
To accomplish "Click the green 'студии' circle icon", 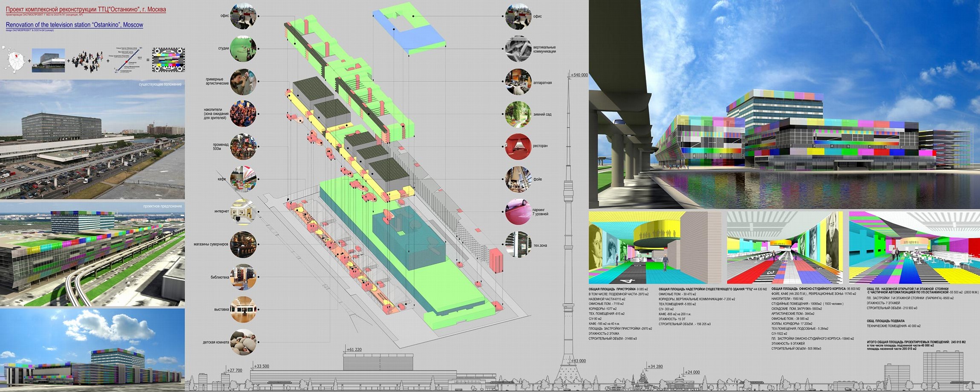I will click(x=243, y=49).
